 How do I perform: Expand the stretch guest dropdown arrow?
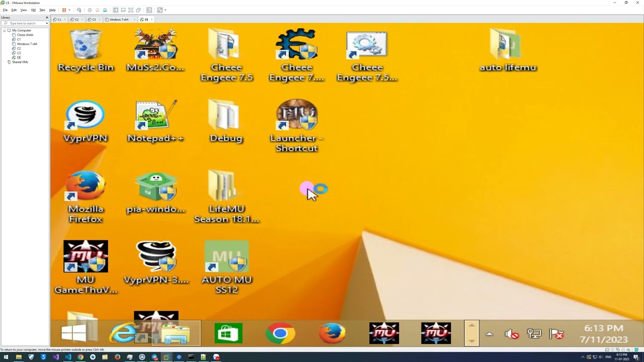[x=165, y=10]
